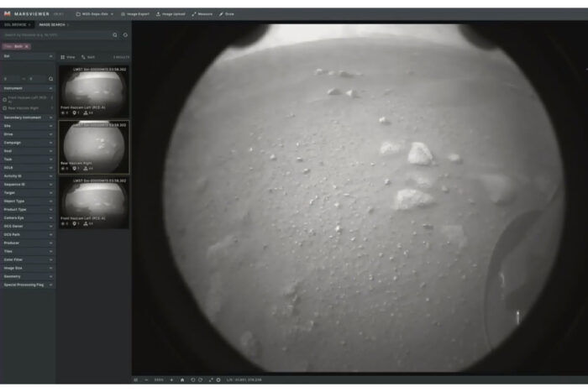Activate the Measure tool
Viewport: 588px width, 392px height.
click(202, 14)
